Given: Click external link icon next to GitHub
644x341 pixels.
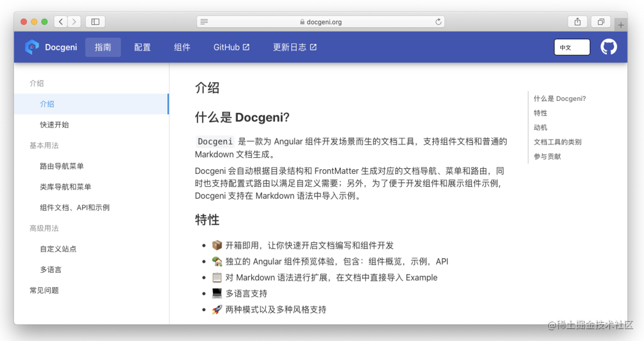Looking at the screenshot, I should click(x=246, y=47).
